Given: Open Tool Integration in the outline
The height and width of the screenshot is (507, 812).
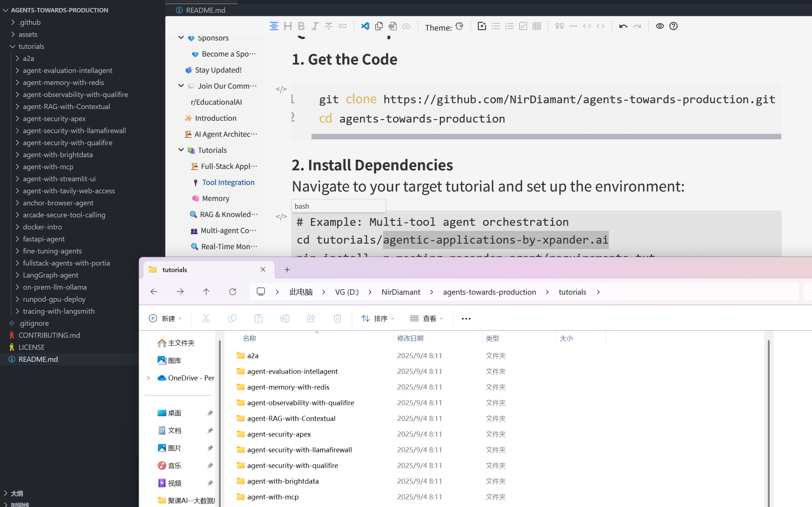Looking at the screenshot, I should (228, 182).
